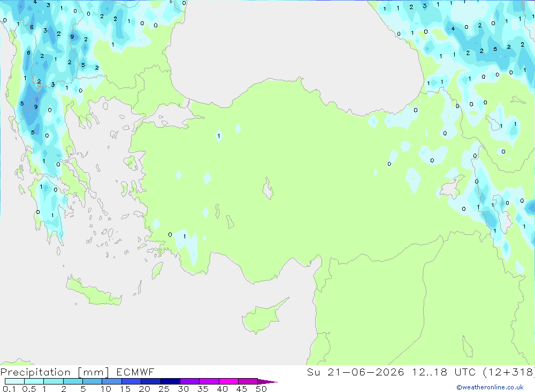Click the 35–40 mm violet legend swatch
535x392 pixels.
click(209, 381)
